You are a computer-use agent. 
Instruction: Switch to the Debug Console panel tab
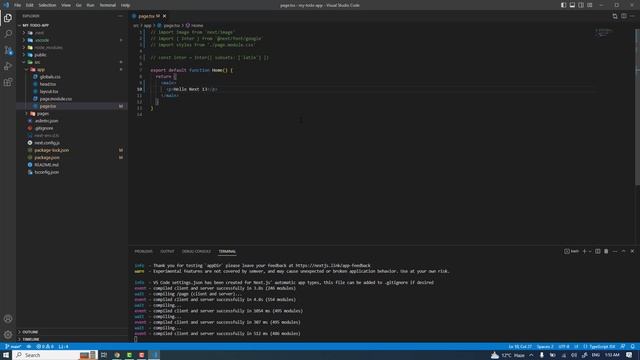[x=196, y=251]
